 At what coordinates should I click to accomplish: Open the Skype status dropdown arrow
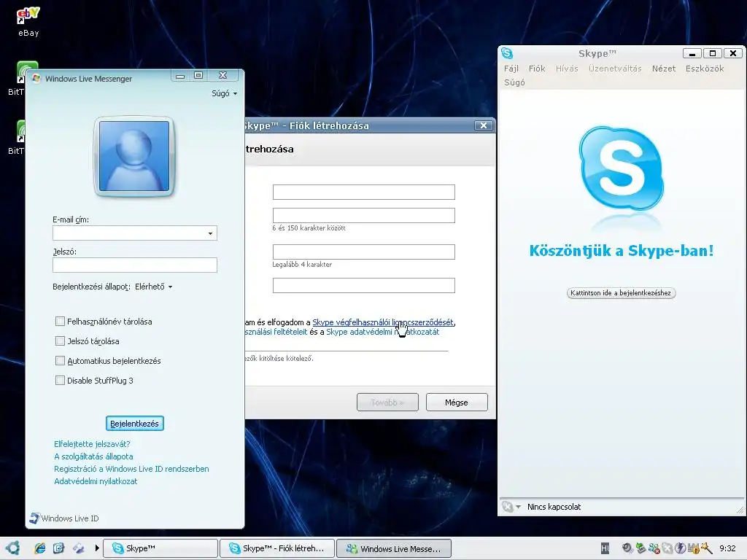tap(519, 507)
